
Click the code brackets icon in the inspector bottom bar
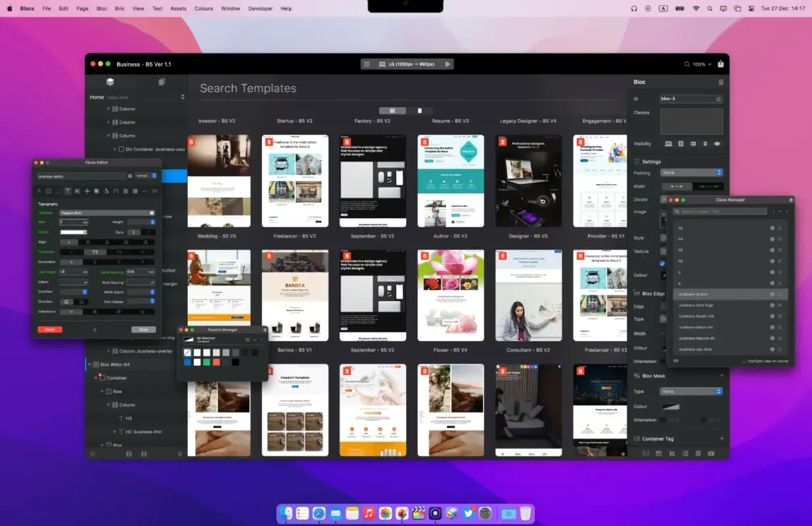click(x=646, y=453)
